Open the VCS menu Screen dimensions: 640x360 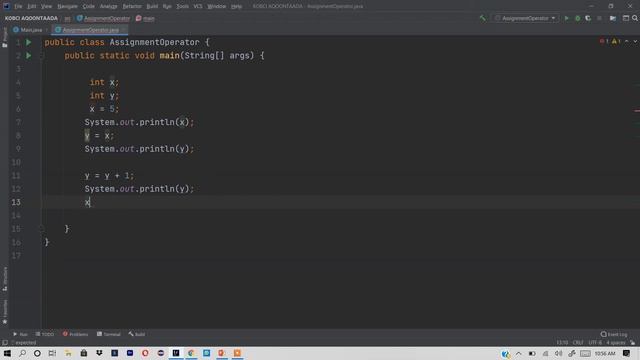[198, 7]
